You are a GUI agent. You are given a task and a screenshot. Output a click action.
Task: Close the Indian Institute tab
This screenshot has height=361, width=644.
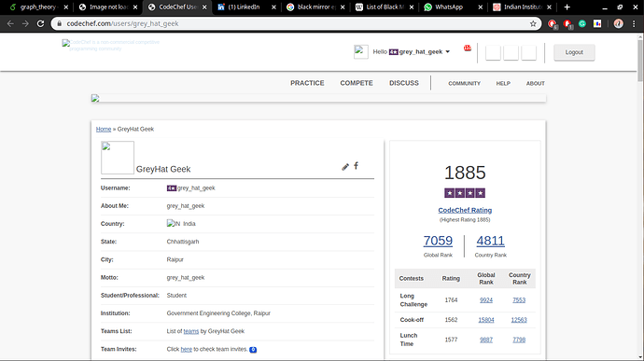coord(549,7)
